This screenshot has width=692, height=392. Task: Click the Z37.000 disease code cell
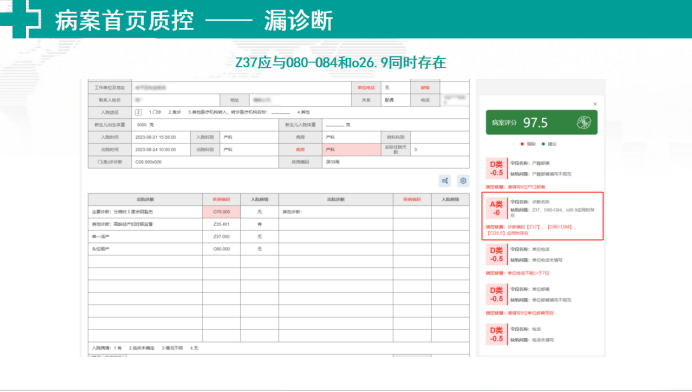[x=222, y=237]
